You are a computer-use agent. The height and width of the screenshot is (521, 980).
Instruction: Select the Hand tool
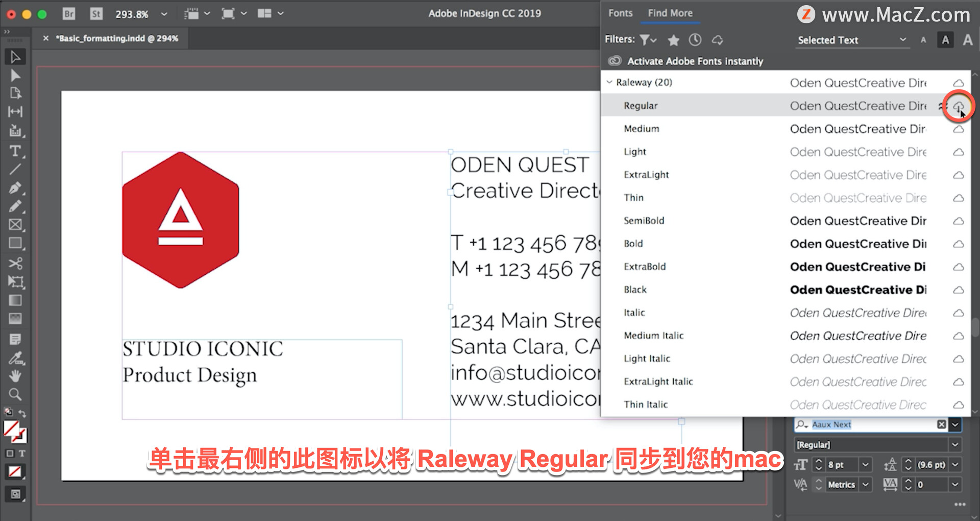(15, 376)
